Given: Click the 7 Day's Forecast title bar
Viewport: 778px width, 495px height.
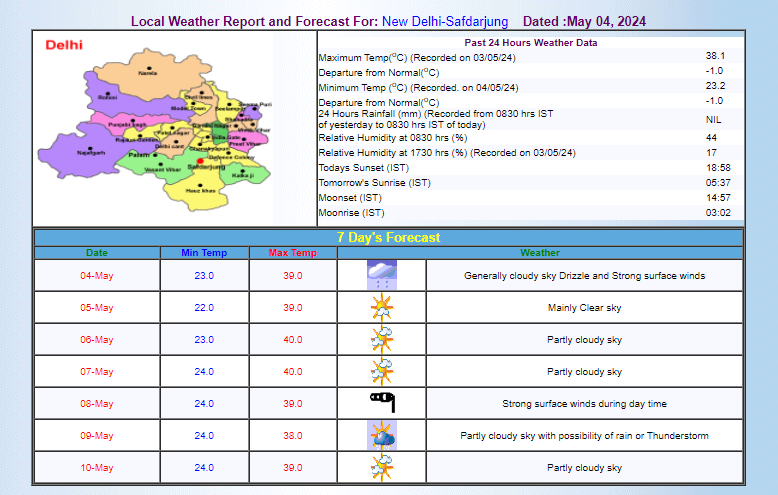Looking at the screenshot, I should tap(388, 237).
